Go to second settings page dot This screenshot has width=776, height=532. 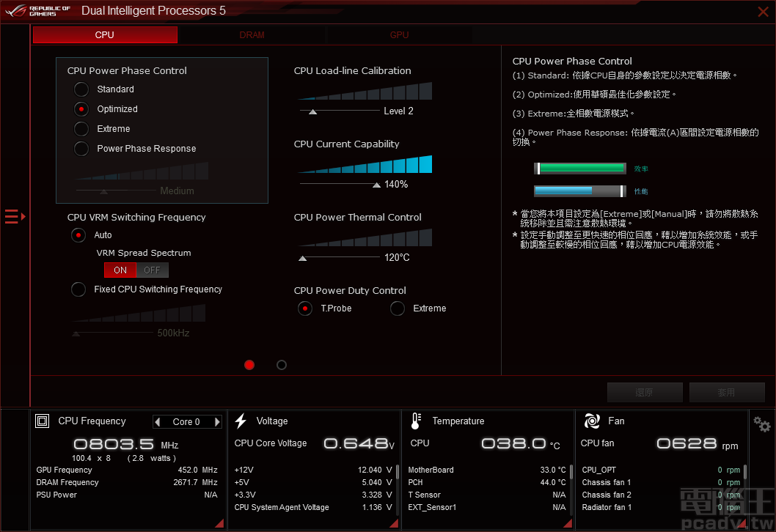click(x=282, y=365)
